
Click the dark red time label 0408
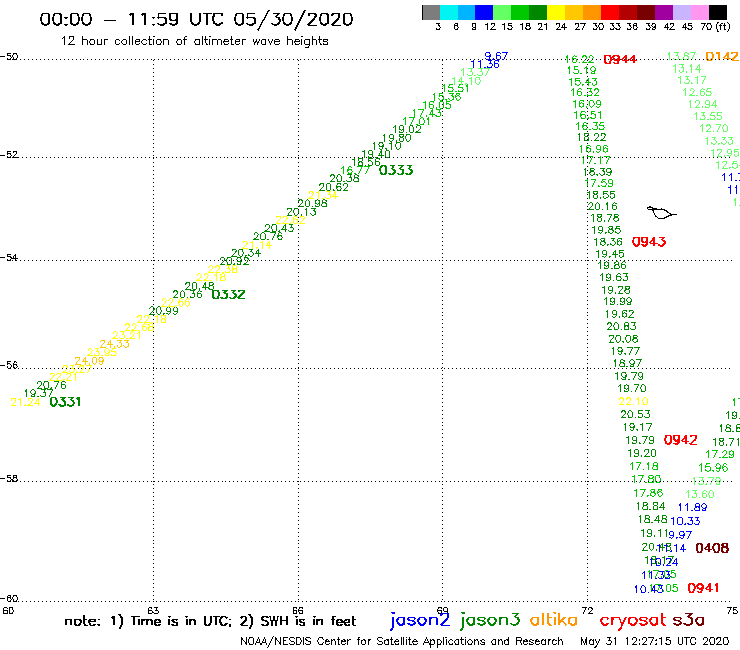(x=712, y=549)
